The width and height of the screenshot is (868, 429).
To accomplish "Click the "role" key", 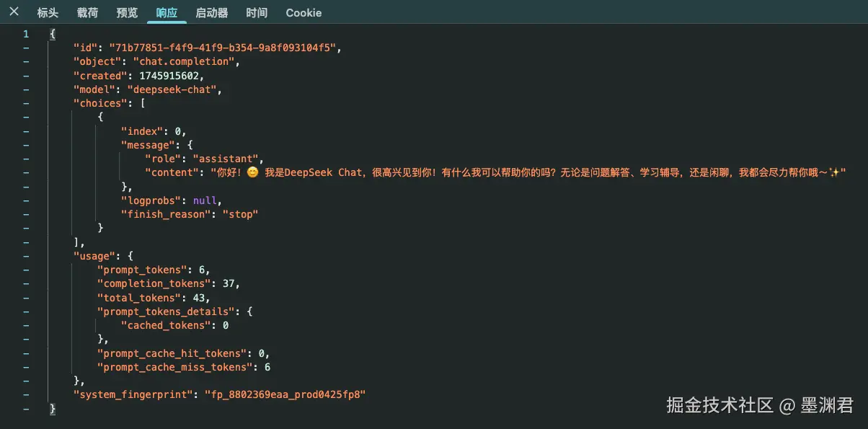I will point(164,159).
